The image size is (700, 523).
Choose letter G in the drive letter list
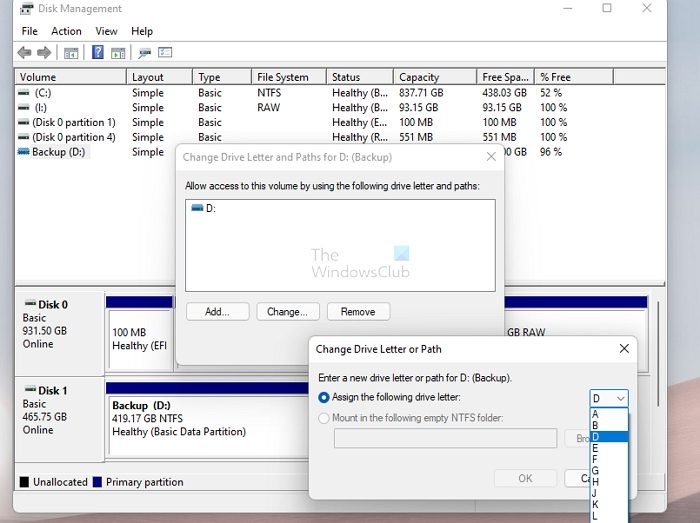click(609, 470)
